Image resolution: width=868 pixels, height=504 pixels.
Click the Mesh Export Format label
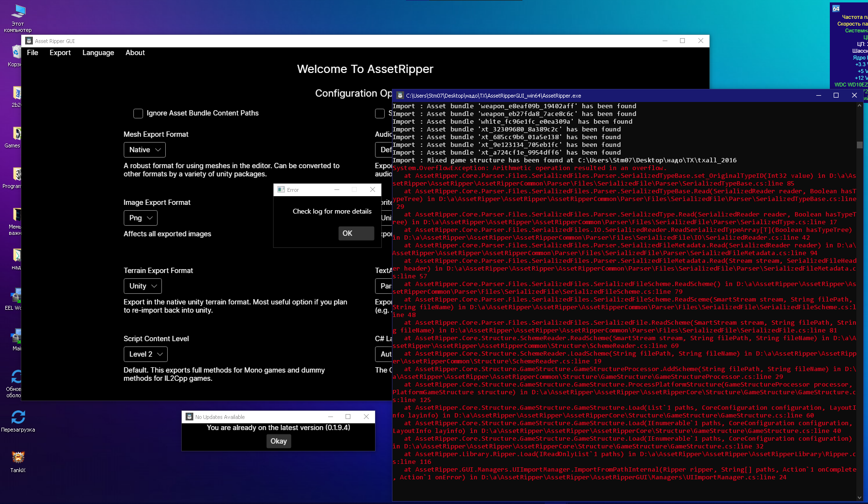point(156,134)
